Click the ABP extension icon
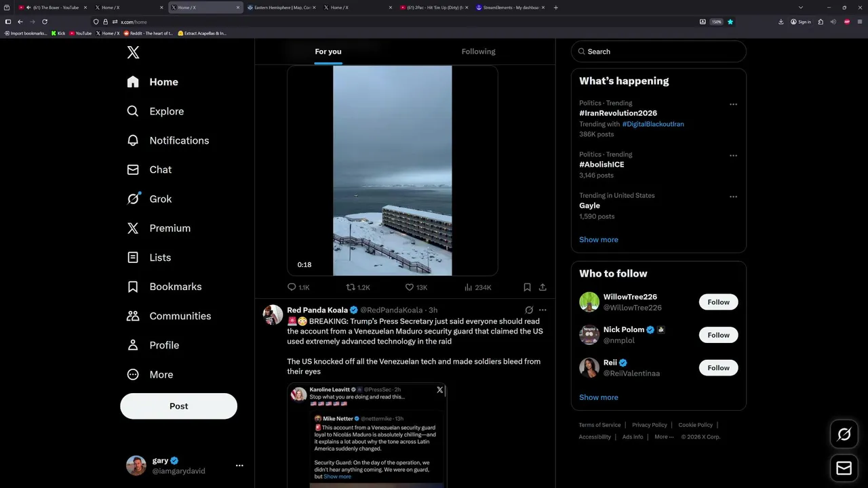This screenshot has width=868, height=488. [x=847, y=22]
